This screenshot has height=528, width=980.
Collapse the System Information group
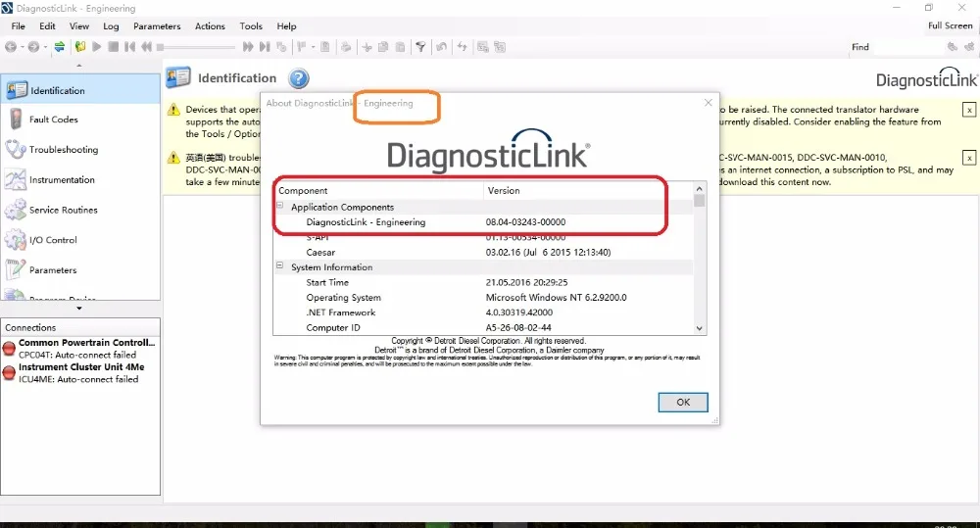click(280, 265)
